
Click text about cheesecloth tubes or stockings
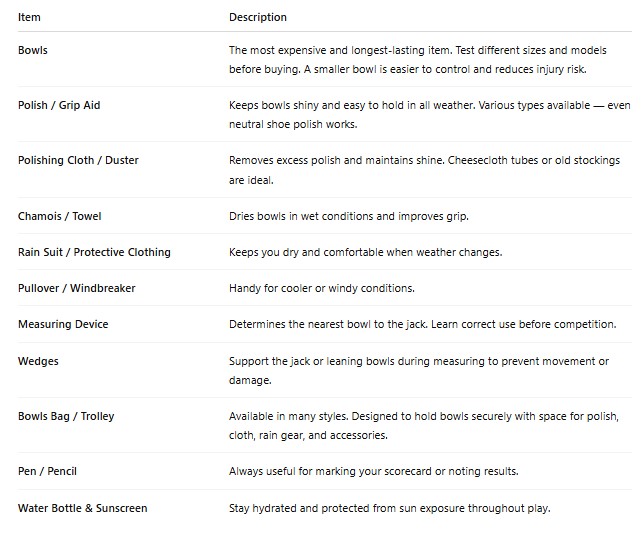click(424, 170)
